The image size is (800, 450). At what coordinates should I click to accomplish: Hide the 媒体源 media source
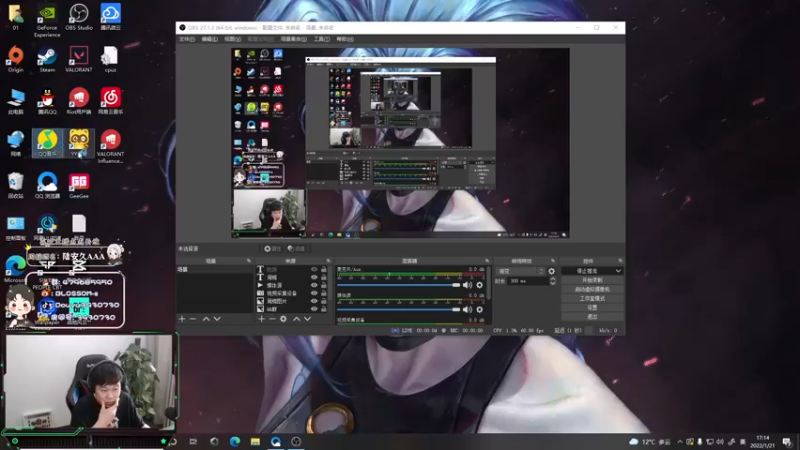[314, 285]
